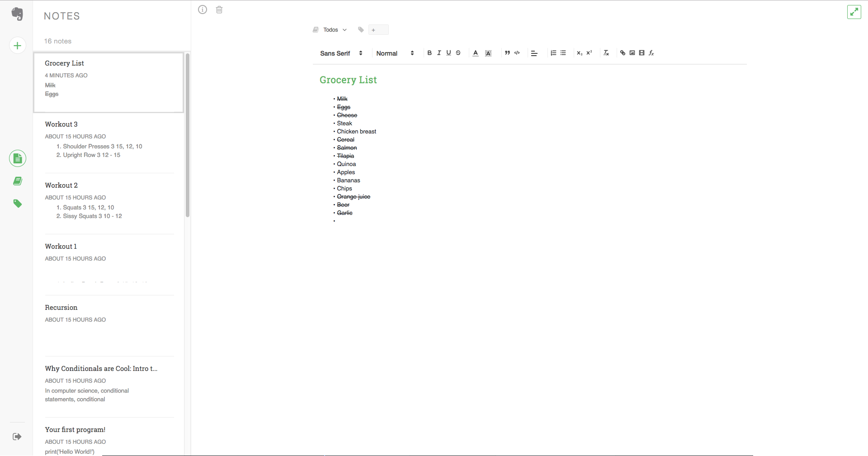Select the Grocery List note card
Image resolution: width=868 pixels, height=456 pixels.
coord(108,82)
